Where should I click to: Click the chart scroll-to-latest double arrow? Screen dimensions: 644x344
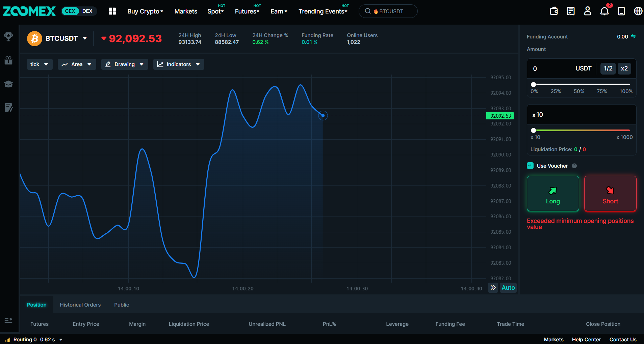tap(493, 288)
